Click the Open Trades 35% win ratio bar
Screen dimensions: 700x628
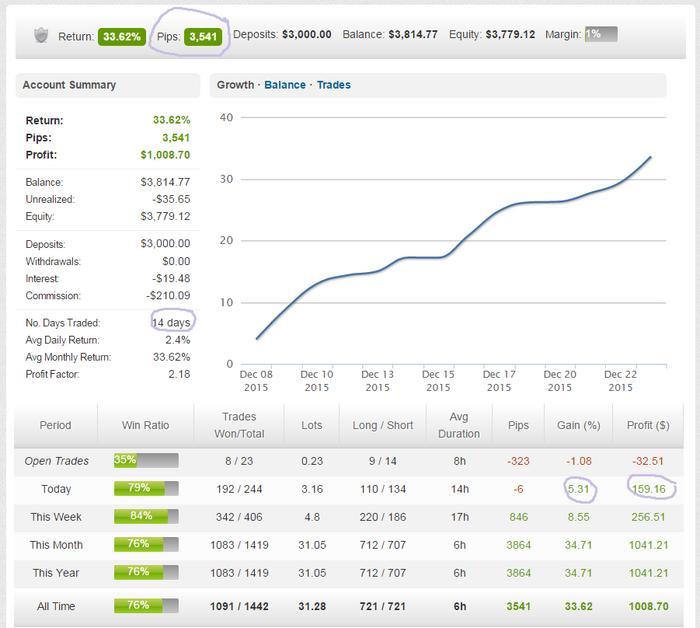[146, 460]
